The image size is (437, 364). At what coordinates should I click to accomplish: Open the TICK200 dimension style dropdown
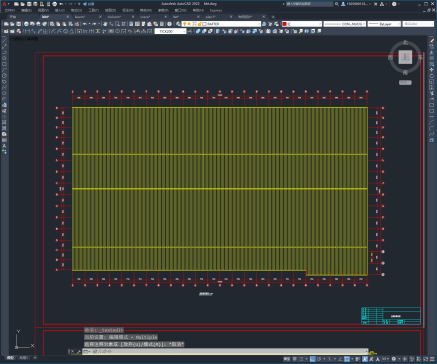[184, 31]
